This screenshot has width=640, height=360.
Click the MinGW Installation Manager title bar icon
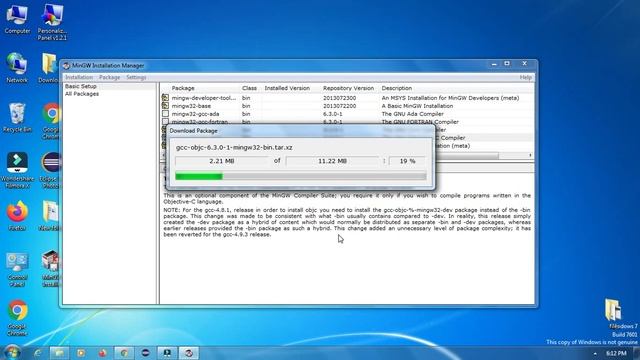[67, 66]
